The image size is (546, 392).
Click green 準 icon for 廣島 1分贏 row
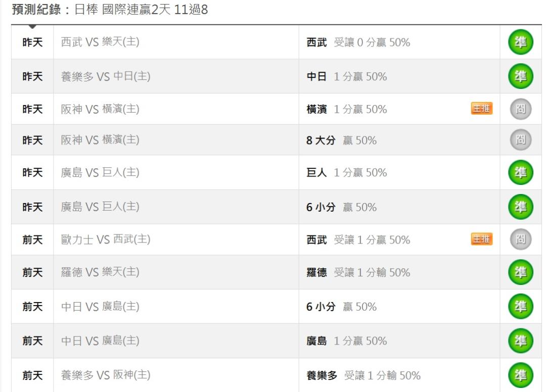521,340
